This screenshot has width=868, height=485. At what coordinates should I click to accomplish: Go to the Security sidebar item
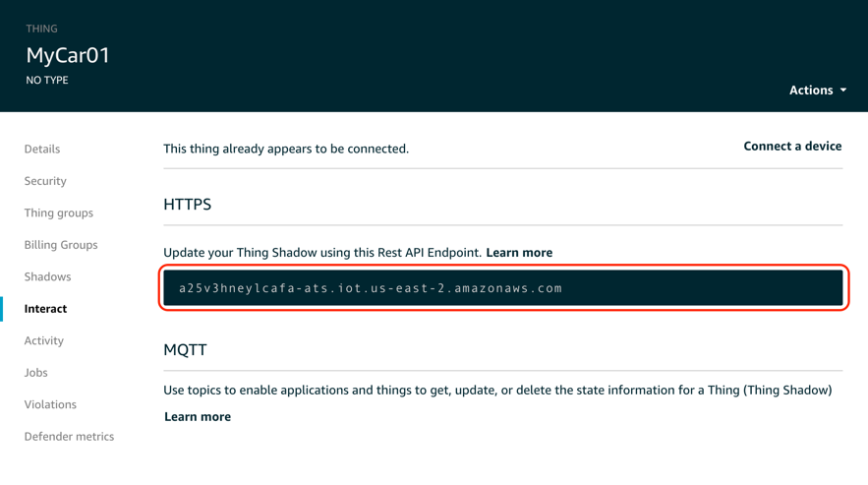click(x=45, y=181)
